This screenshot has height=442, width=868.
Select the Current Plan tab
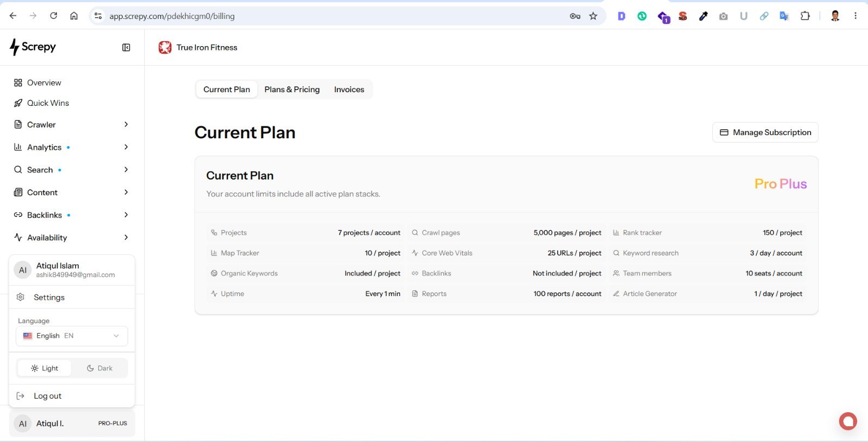pos(227,89)
